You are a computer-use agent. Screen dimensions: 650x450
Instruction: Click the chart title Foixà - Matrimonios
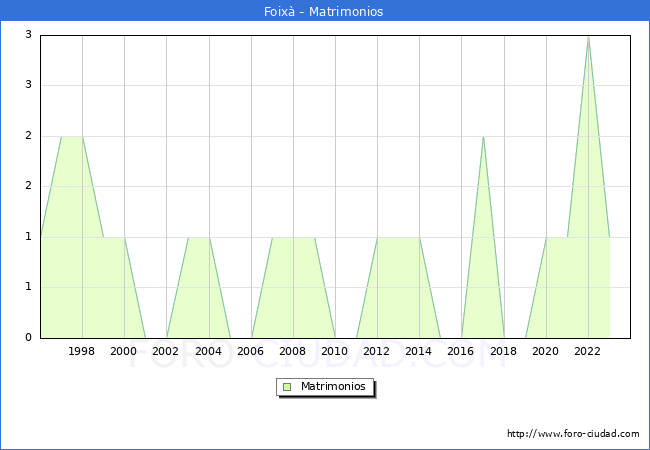pyautogui.click(x=325, y=12)
